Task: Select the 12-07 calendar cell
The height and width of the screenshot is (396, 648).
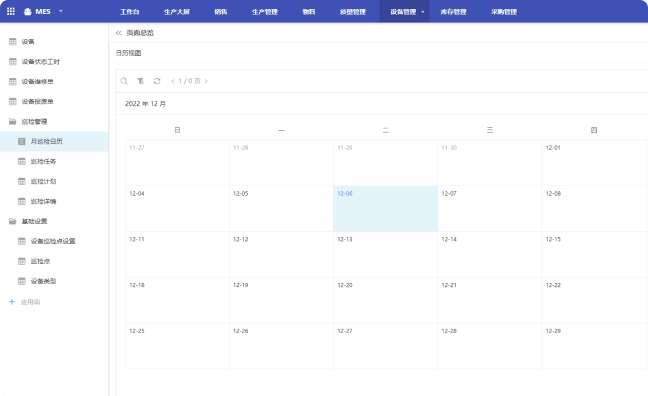Action: [490, 208]
